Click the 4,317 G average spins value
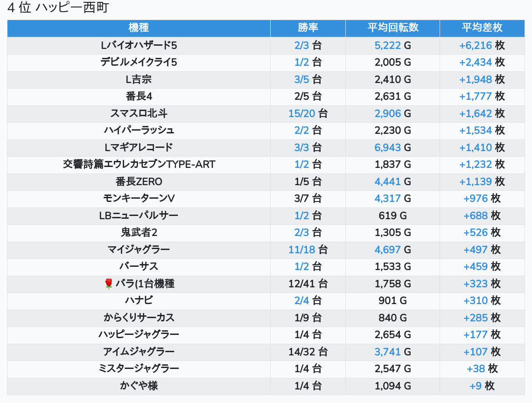 click(392, 198)
